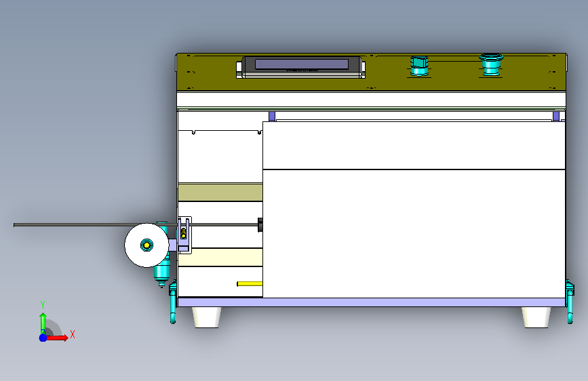Select the bracket holding the roller arm
Screen dimensions: 588x381
click(184, 235)
